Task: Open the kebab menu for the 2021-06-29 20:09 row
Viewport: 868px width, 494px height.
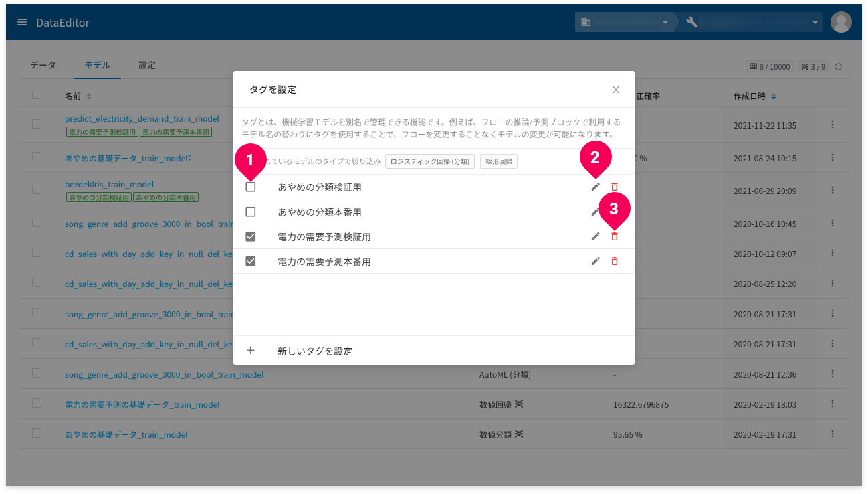Action: [x=833, y=190]
